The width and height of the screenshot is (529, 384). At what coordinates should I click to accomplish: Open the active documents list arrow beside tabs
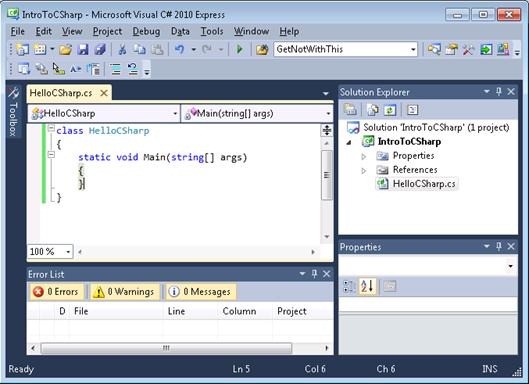click(326, 93)
